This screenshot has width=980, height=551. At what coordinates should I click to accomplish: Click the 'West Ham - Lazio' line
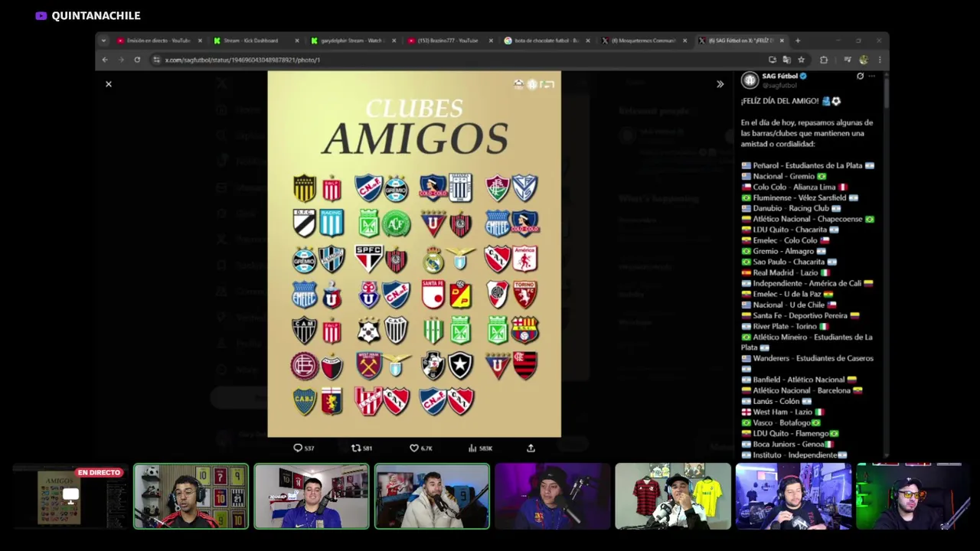[782, 412]
